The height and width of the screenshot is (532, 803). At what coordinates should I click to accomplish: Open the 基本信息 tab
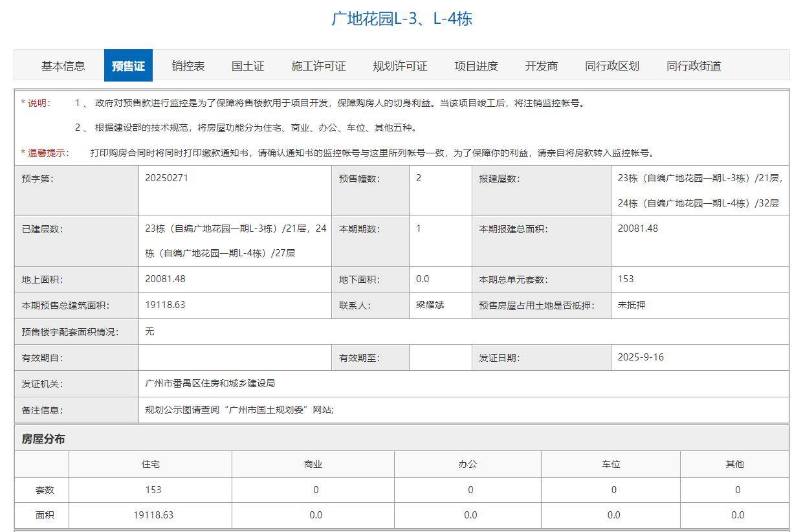pyautogui.click(x=63, y=66)
